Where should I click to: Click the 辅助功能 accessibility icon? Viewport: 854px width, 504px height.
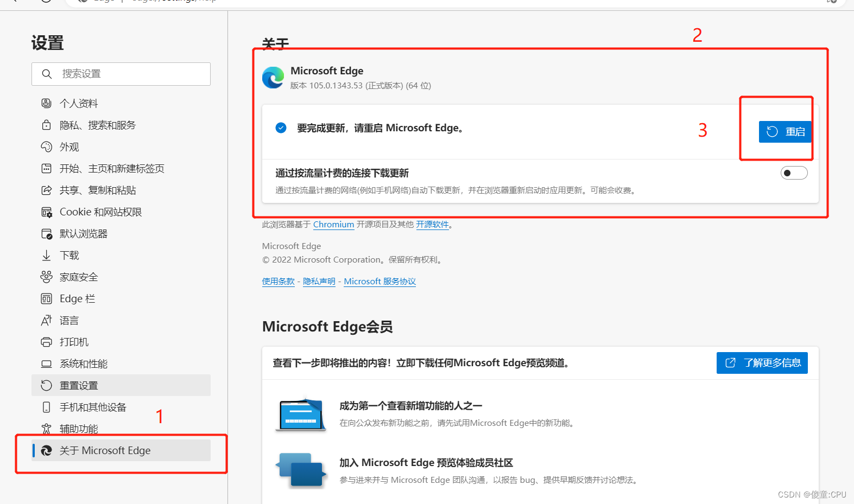pyautogui.click(x=47, y=429)
